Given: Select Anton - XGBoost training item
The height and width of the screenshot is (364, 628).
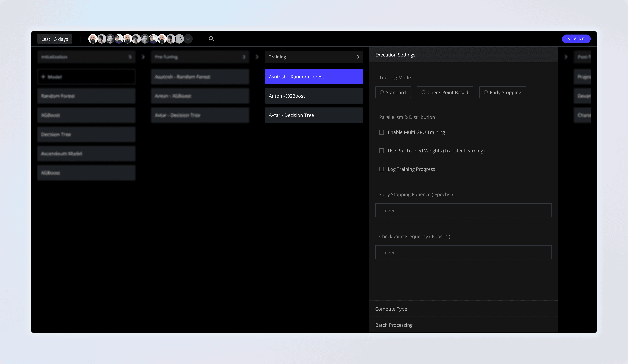Looking at the screenshot, I should (x=314, y=96).
